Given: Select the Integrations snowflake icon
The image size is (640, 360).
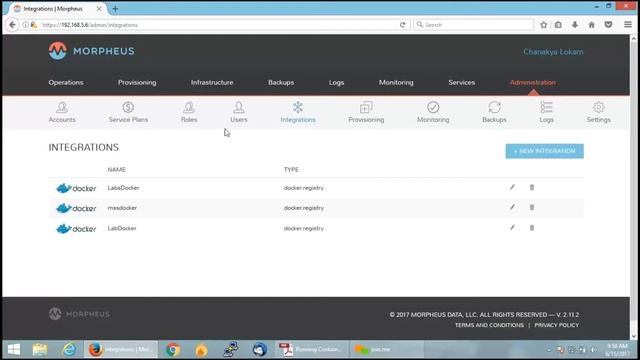Looking at the screenshot, I should [x=298, y=107].
